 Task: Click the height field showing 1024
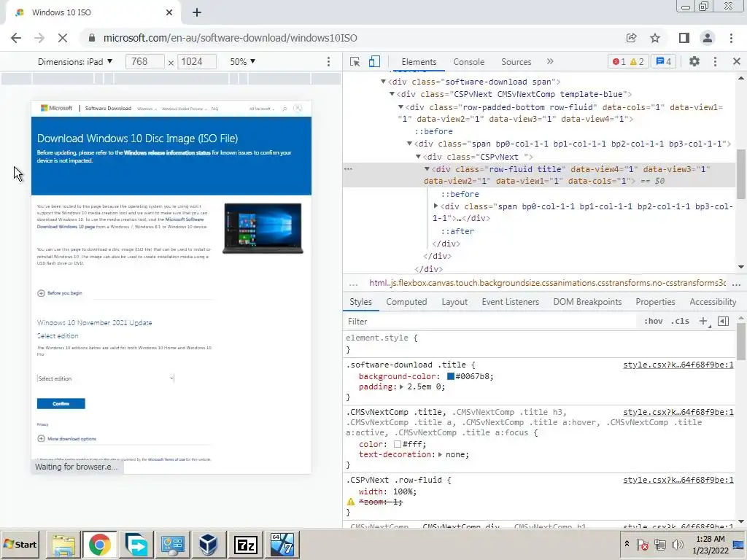click(x=197, y=62)
